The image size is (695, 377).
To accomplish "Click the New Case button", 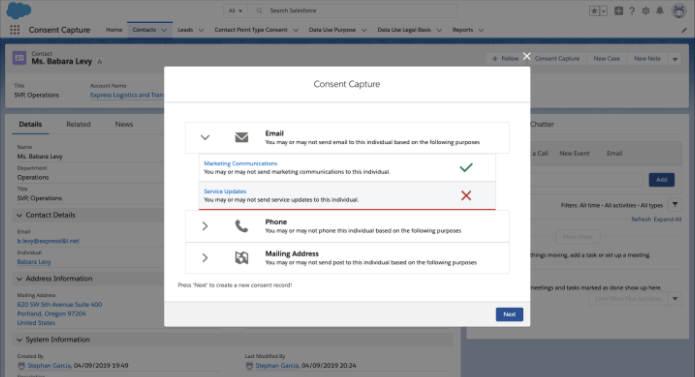I will (607, 58).
